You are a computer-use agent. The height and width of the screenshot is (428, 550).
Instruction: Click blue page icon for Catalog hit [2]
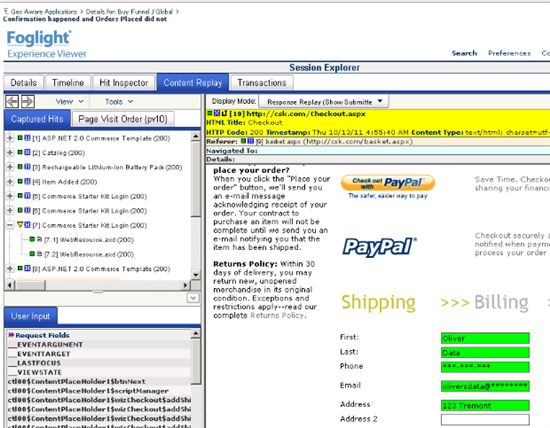27,152
